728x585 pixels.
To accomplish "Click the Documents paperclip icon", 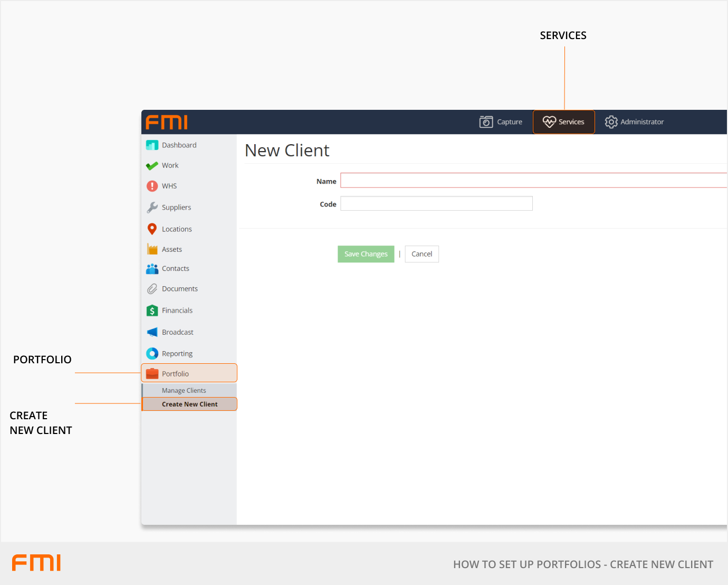I will [x=152, y=289].
